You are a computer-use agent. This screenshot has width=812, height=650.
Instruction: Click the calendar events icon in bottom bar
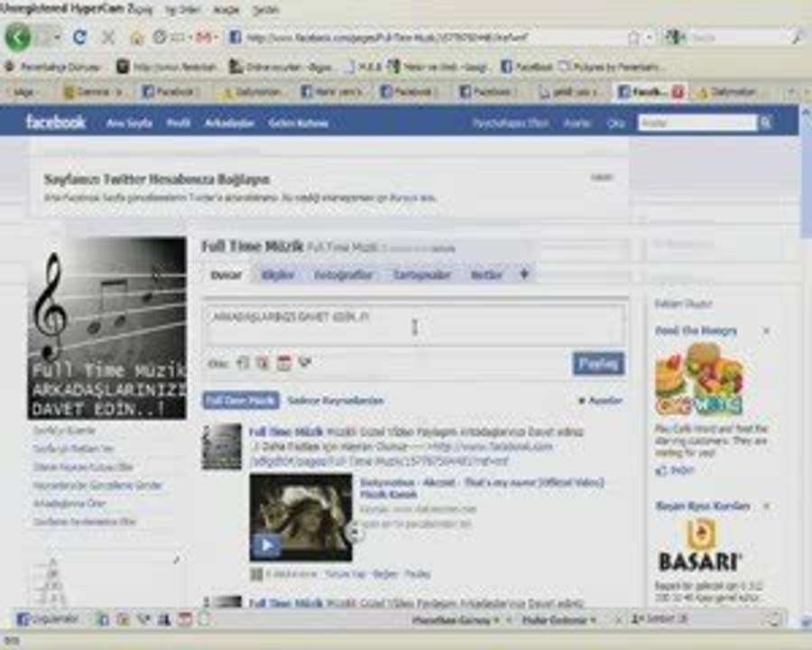pyautogui.click(x=185, y=619)
